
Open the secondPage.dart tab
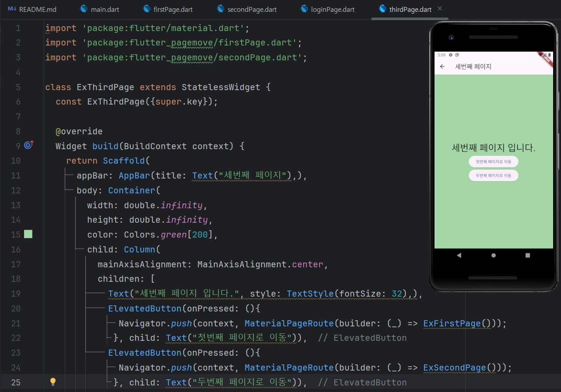pyautogui.click(x=247, y=9)
